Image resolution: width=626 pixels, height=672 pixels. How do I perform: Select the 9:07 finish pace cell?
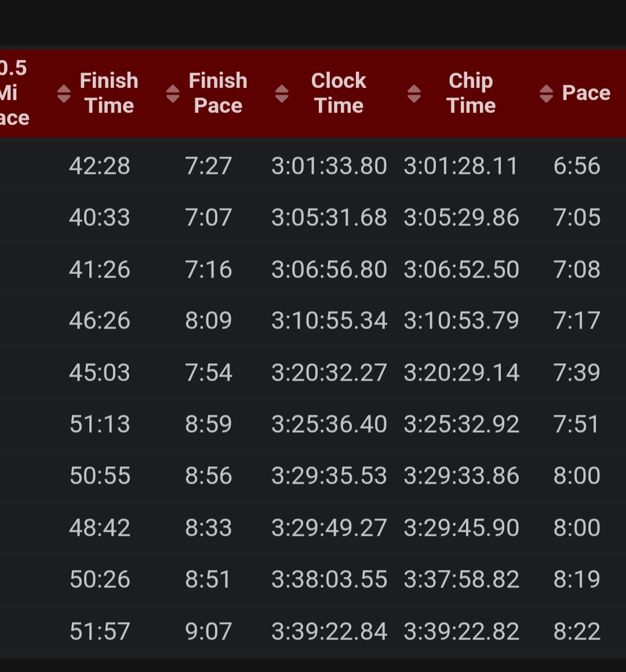(209, 631)
